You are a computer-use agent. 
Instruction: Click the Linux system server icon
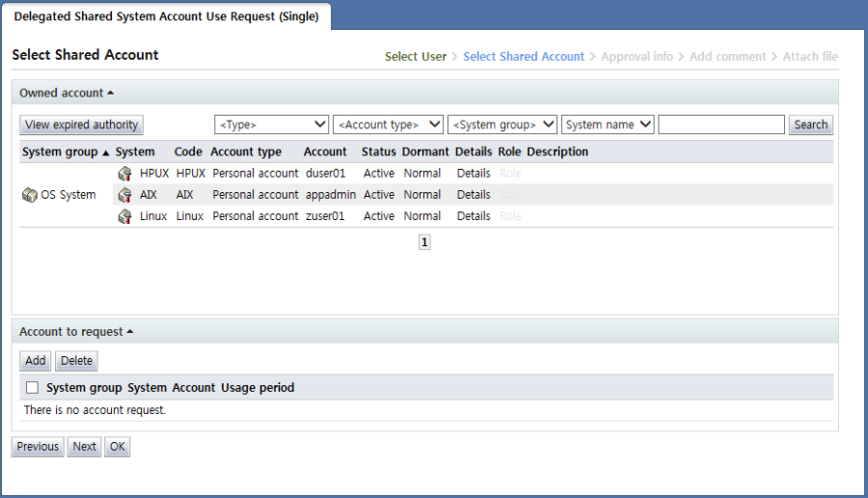(x=124, y=216)
